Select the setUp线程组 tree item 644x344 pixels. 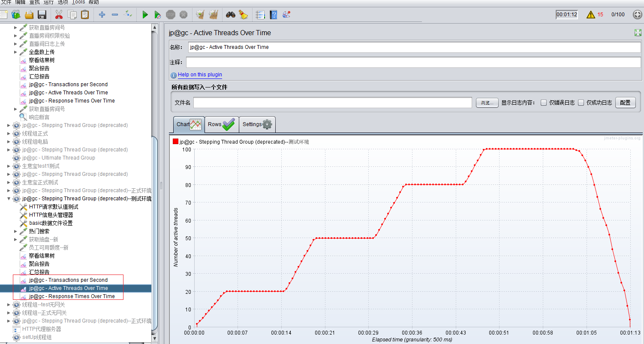37,337
